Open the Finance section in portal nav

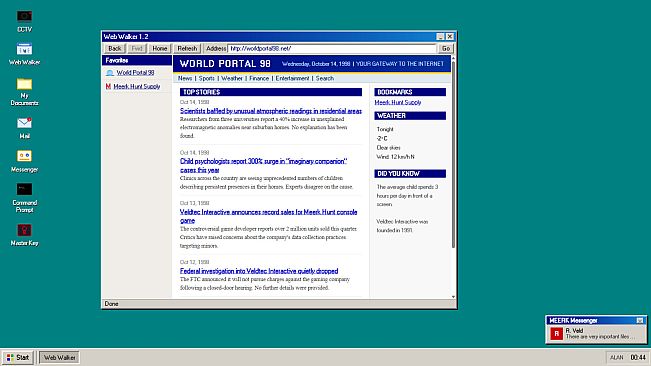tap(259, 78)
